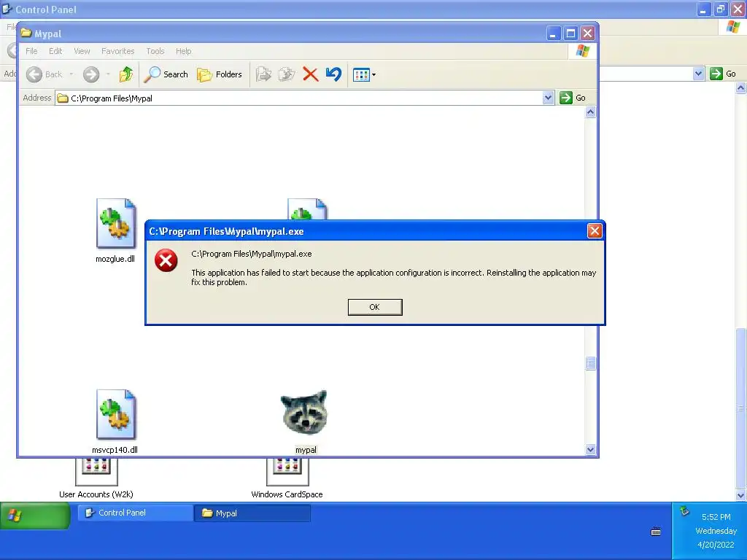Click OK in the mypal.exe error dialog

(x=375, y=307)
